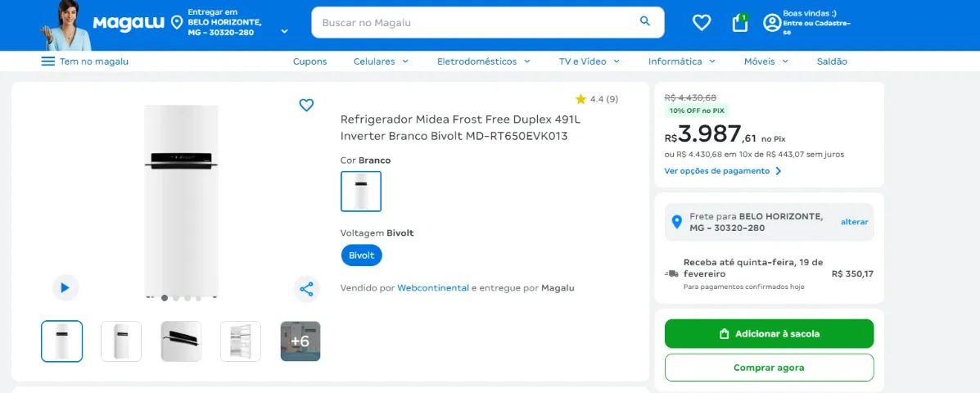Select the Branco color swatch
This screenshot has width=980, height=393.
tap(361, 192)
